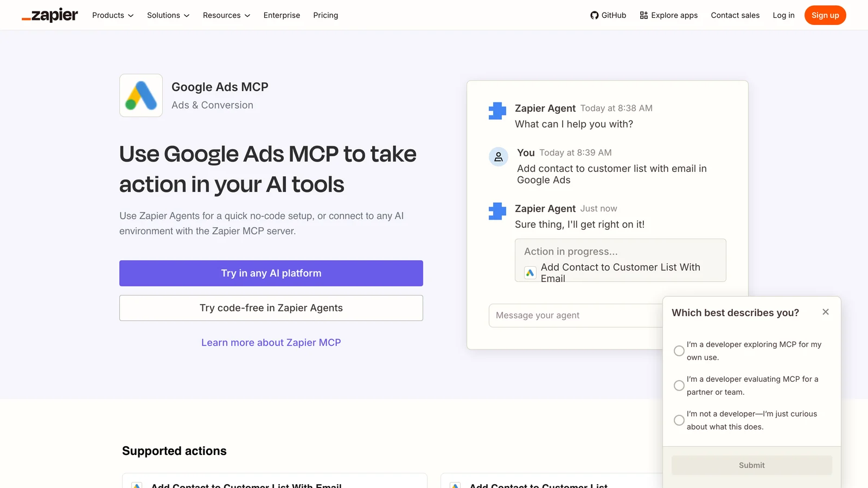Click Try in any AI platform
The height and width of the screenshot is (488, 868).
(271, 273)
